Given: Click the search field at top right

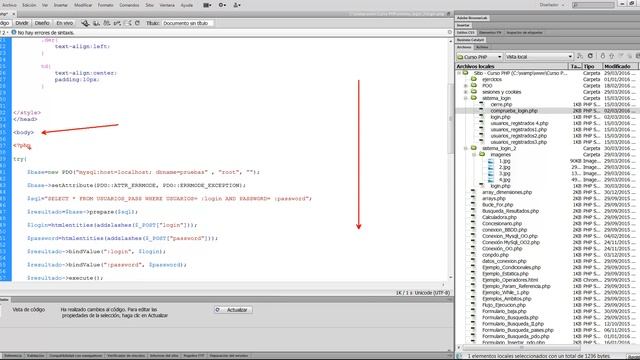Looking at the screenshot, I should [x=593, y=5].
